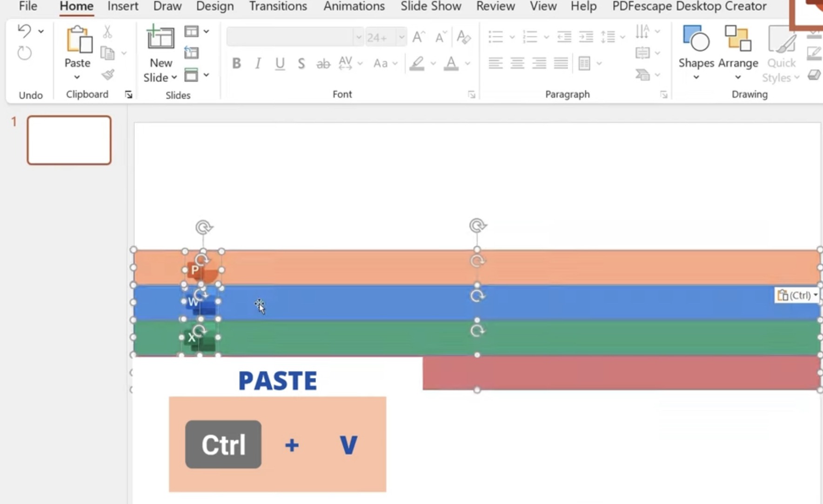This screenshot has width=823, height=504.
Task: Click the Character Spacing AV icon
Action: 345,63
